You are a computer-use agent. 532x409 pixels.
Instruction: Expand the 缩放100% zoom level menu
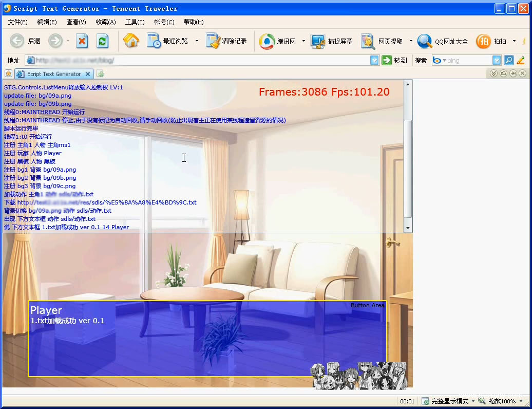tap(520, 401)
